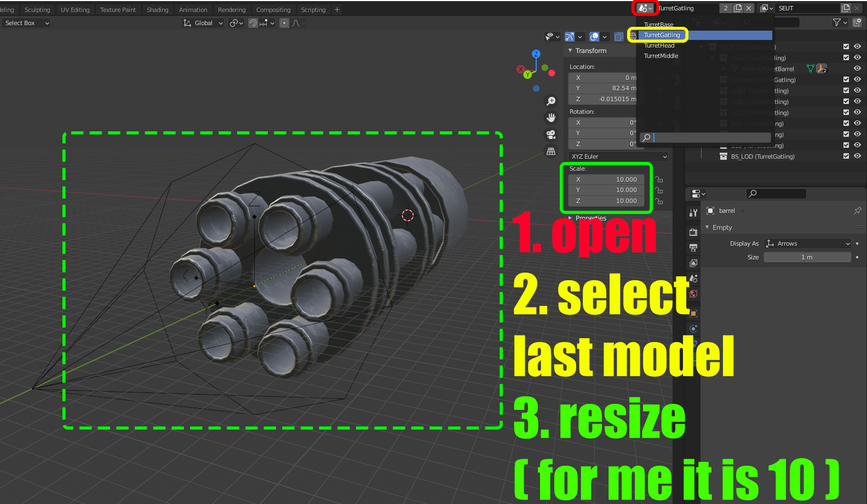
Task: Hide the LOD1 (TurretGatling) collection eye
Action: click(857, 90)
